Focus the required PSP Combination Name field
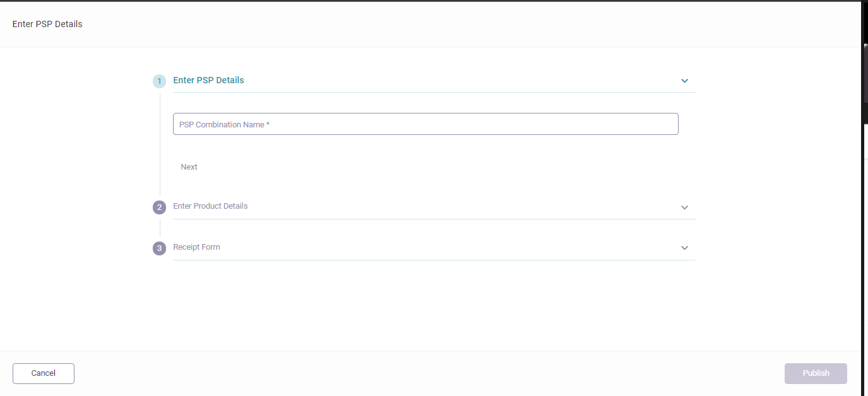Screen dimensions: 868x396 (425, 124)
